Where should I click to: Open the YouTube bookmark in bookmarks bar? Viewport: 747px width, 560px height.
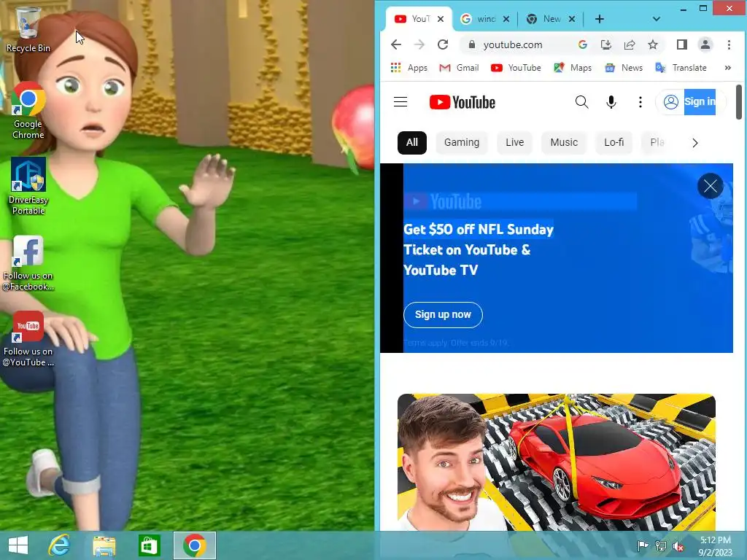pos(516,68)
